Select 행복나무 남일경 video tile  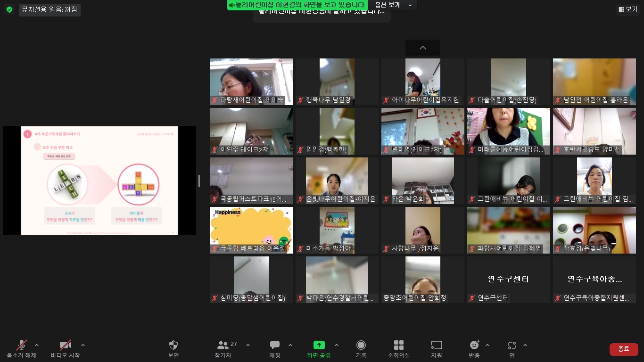tap(337, 82)
